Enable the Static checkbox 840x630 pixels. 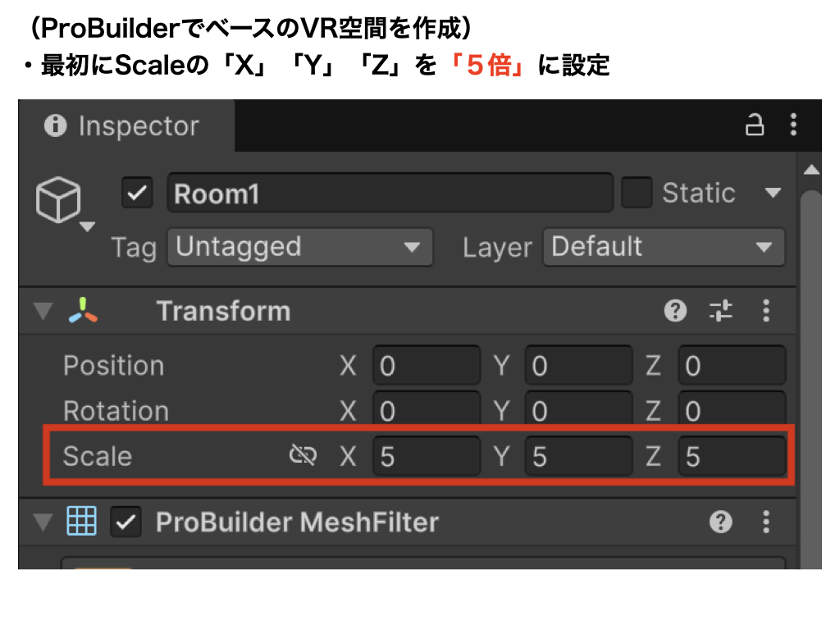(x=637, y=193)
